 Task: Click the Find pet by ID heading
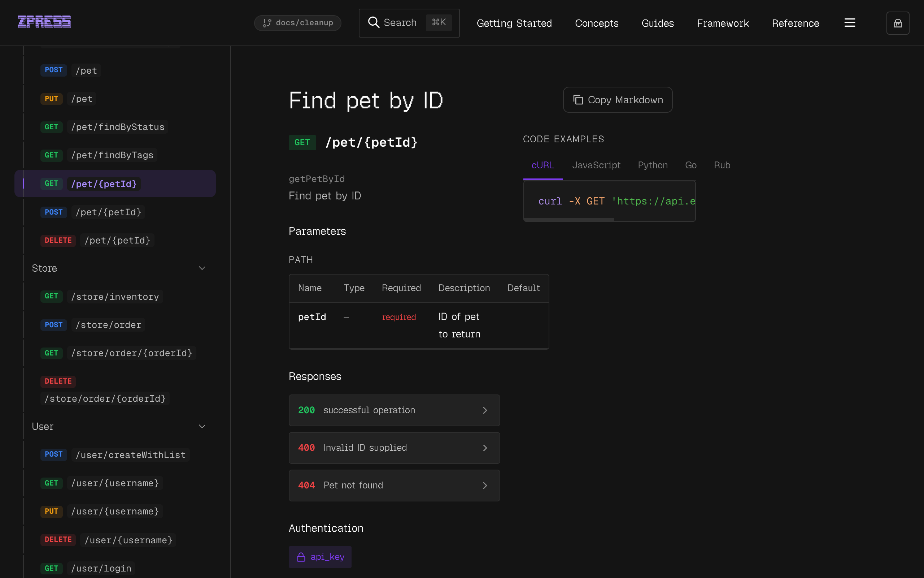[x=365, y=100]
